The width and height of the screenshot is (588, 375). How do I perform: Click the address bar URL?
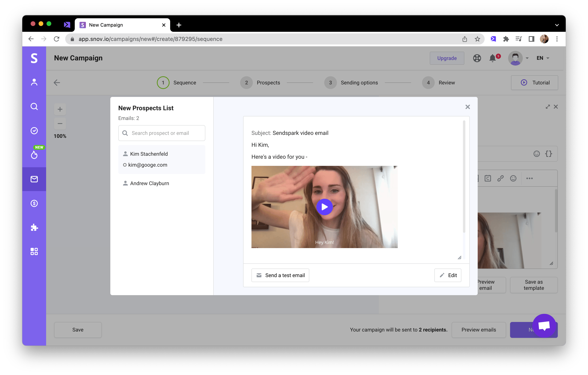tap(150, 39)
